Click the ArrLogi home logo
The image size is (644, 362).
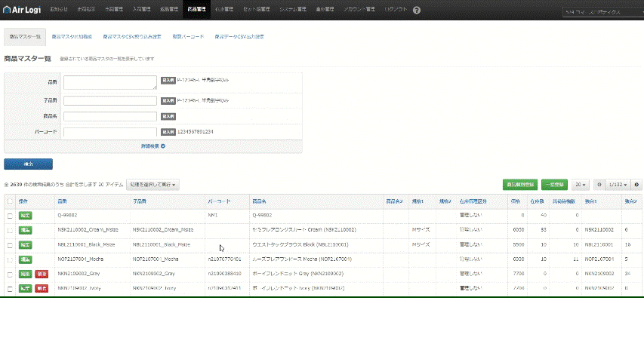(21, 11)
